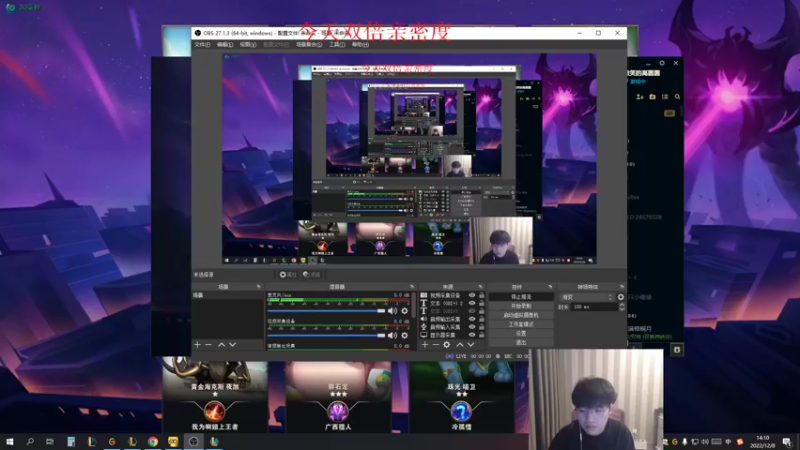The height and width of the screenshot is (450, 800).
Task: Select the 显示器采集 source row
Action: point(452,335)
